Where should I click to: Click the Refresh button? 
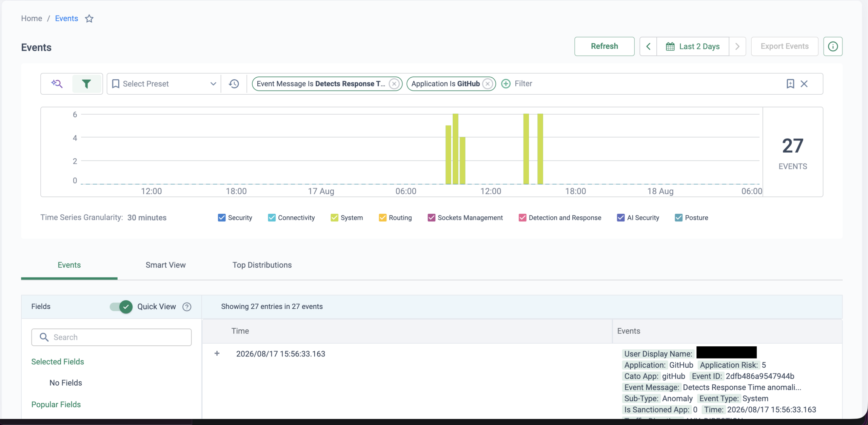point(604,46)
